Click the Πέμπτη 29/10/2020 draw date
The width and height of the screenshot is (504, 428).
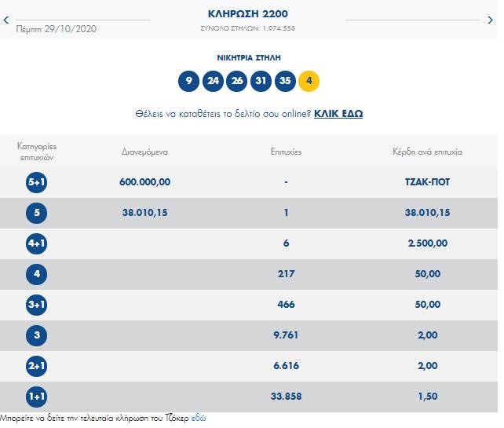click(x=57, y=28)
